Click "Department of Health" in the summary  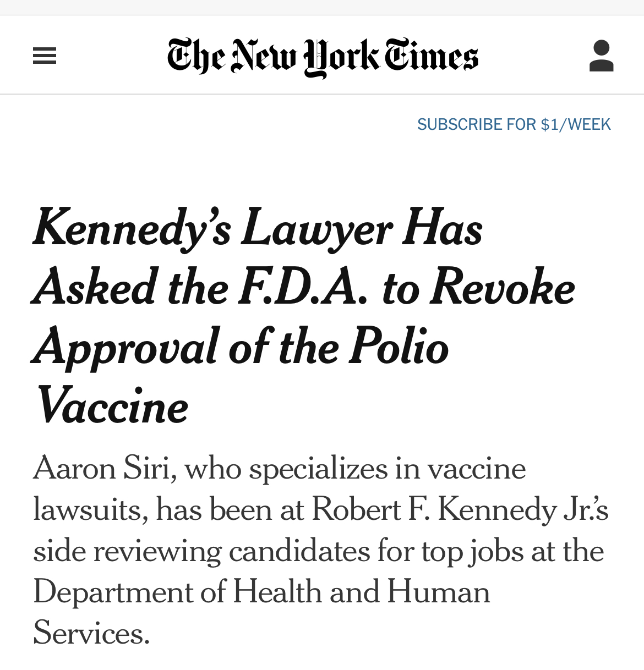click(x=177, y=592)
